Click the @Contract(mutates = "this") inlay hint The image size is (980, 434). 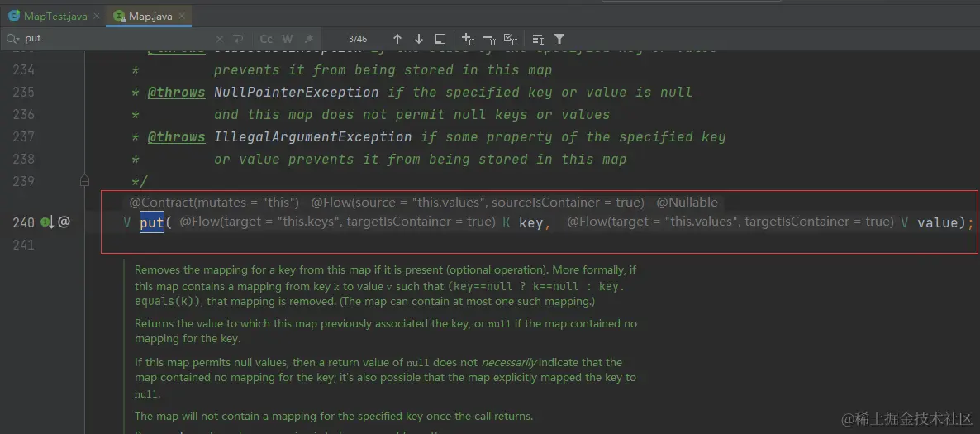click(x=214, y=203)
